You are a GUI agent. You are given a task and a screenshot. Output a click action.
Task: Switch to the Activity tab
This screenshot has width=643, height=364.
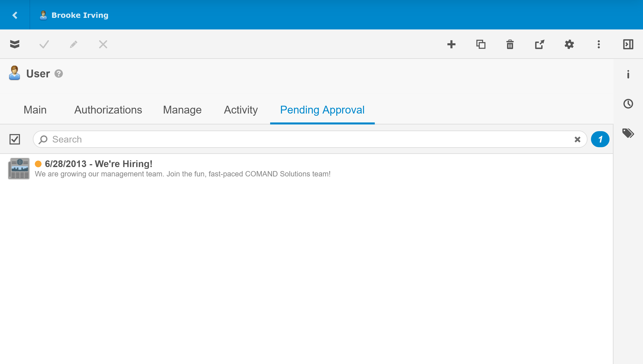point(241,110)
